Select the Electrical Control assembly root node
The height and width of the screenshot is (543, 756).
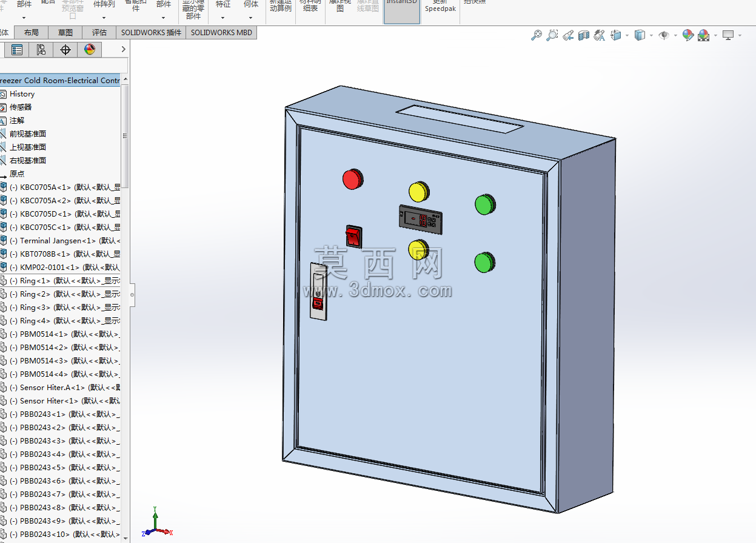pos(60,81)
